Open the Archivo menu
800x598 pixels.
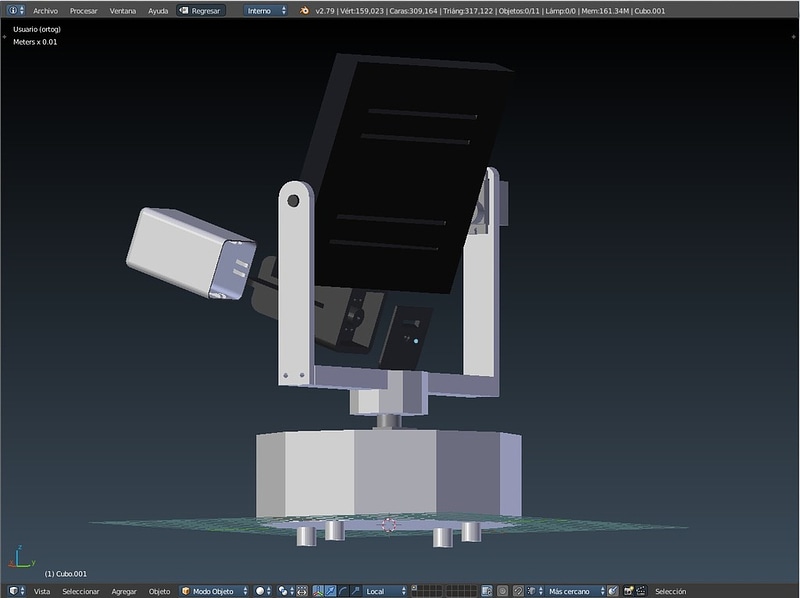pos(45,11)
